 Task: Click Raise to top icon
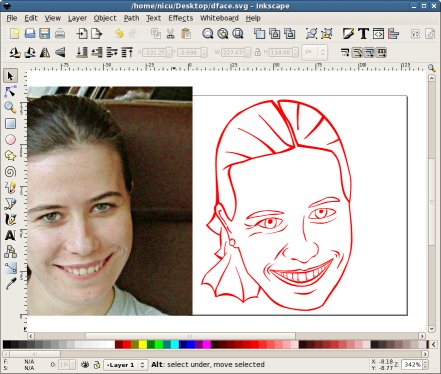click(127, 52)
